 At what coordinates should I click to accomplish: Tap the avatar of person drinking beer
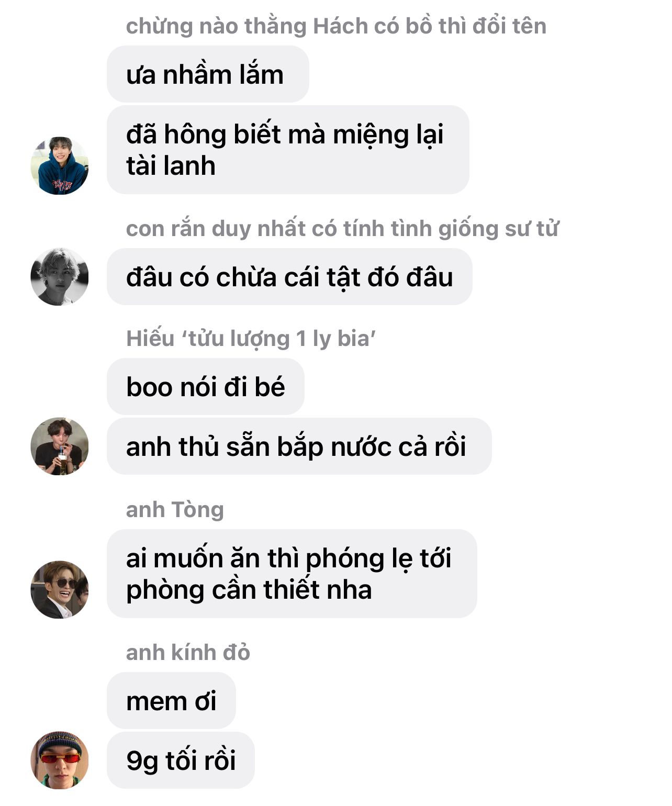pos(60,446)
